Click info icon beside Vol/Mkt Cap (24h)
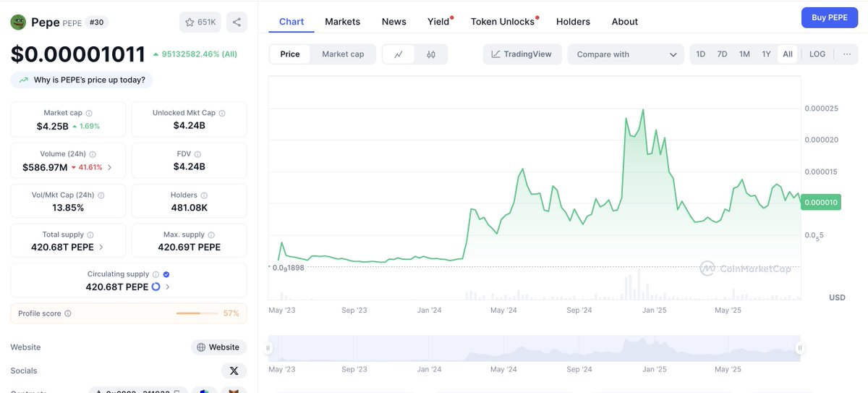 101,195
